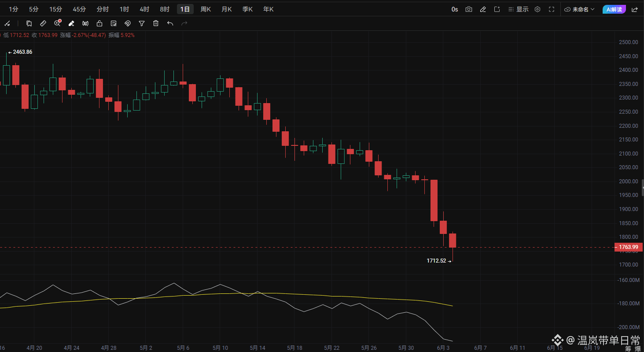Open the copy drawings tool
The image size is (644, 352).
[29, 23]
